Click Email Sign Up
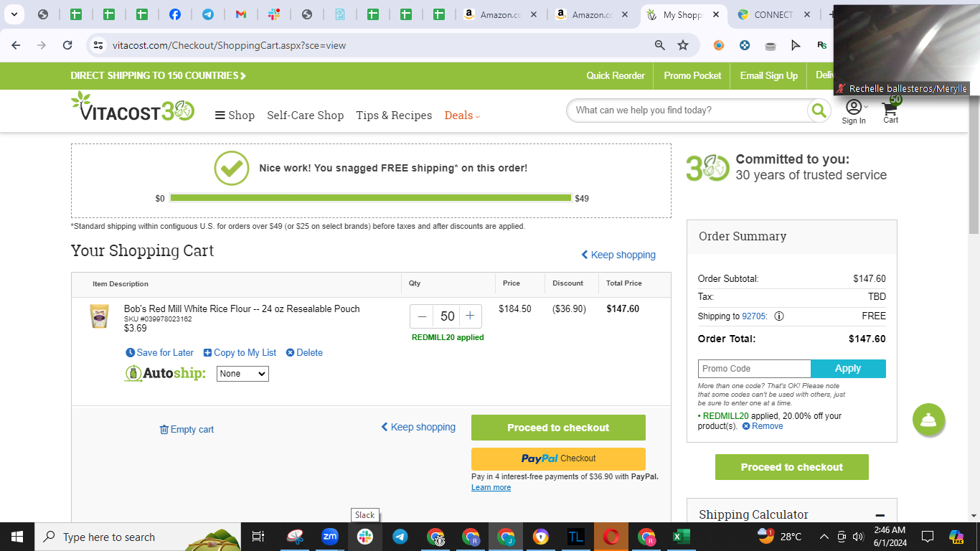The image size is (980, 551). (769, 75)
